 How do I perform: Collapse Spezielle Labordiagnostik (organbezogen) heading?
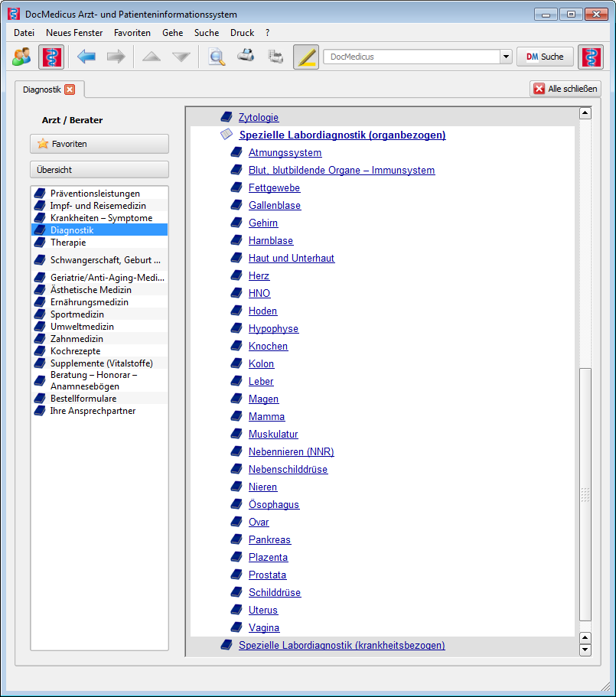tap(342, 135)
